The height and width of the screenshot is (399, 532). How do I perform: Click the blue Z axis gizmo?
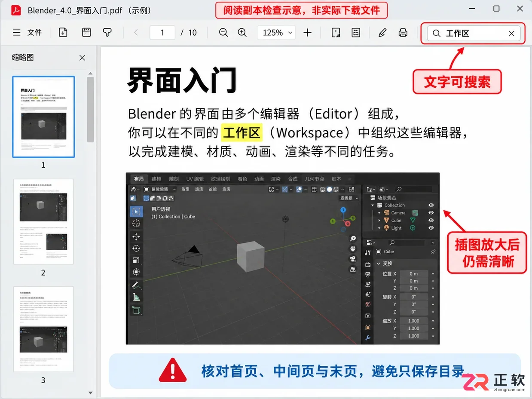[343, 210]
